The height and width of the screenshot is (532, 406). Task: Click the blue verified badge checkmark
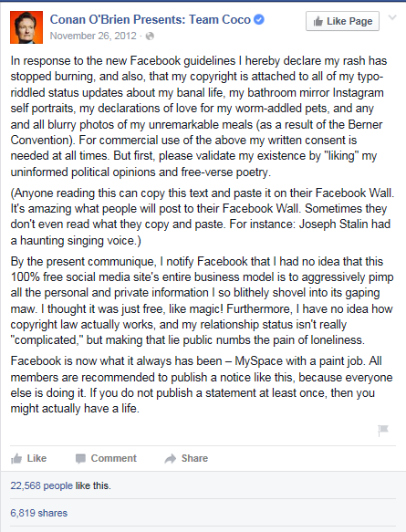pos(259,20)
